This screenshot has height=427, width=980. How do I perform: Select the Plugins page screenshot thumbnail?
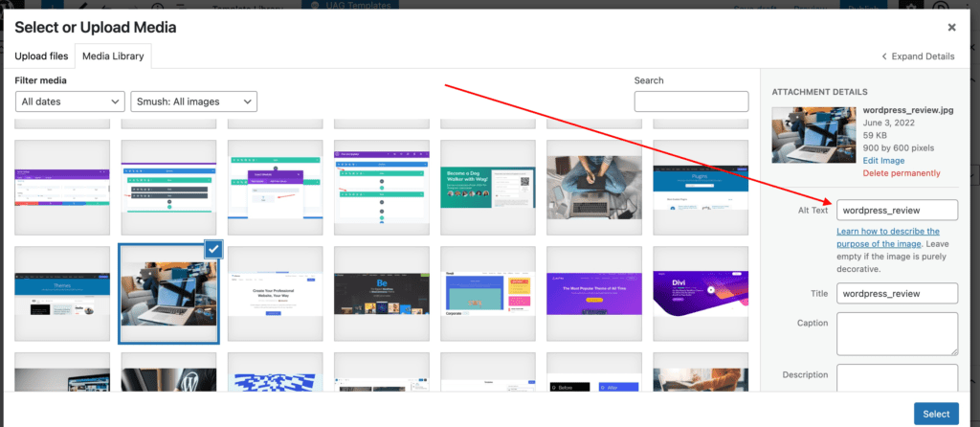click(701, 187)
